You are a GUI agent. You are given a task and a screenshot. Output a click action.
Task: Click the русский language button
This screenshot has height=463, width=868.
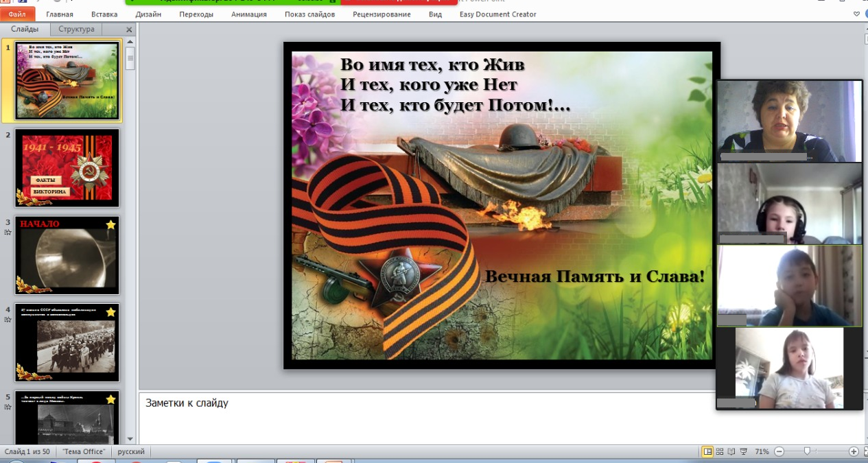(131, 451)
